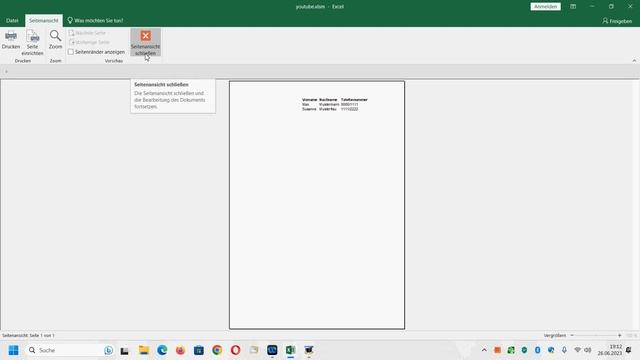The image size is (640, 360).
Task: Open File Explorer from the taskbar
Action: [144, 350]
